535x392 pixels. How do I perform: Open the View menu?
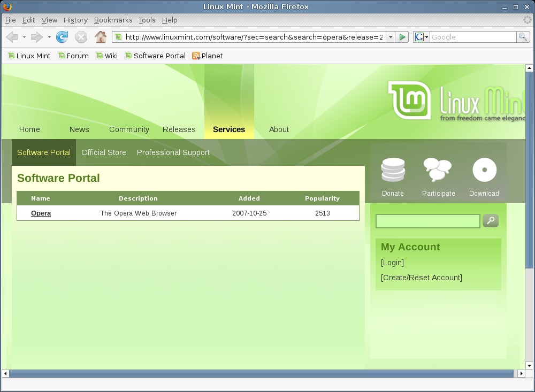[49, 20]
